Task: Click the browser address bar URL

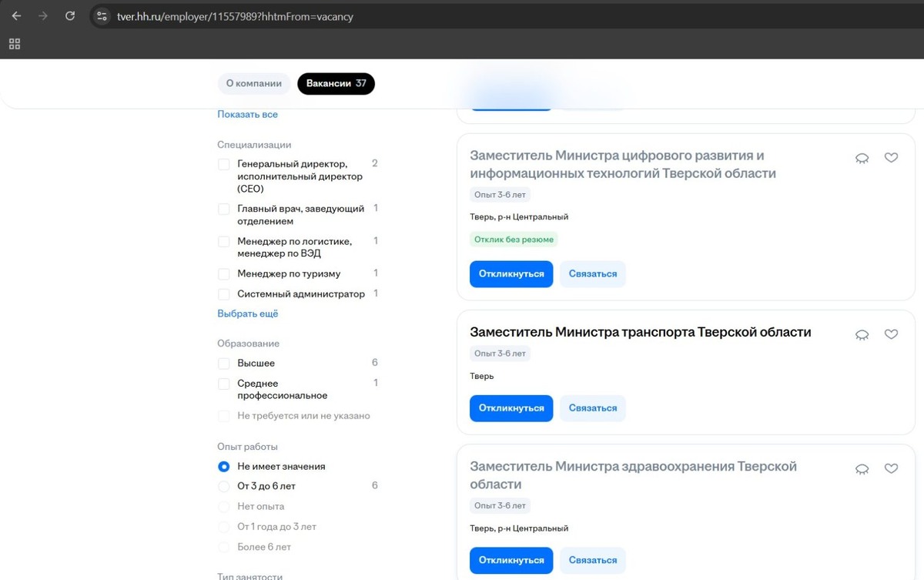Action: (235, 16)
